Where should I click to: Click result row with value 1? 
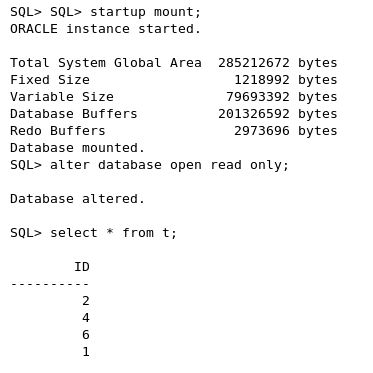[86, 352]
